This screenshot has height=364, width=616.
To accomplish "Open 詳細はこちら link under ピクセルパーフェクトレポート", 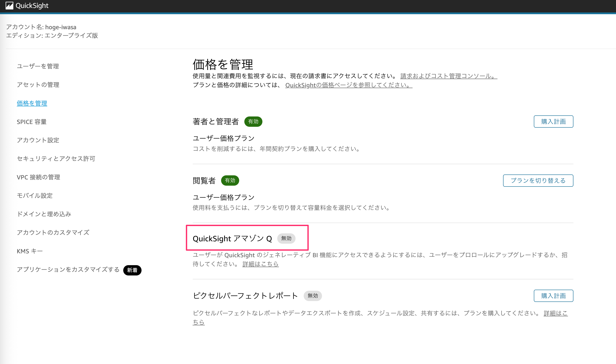I will [556, 313].
